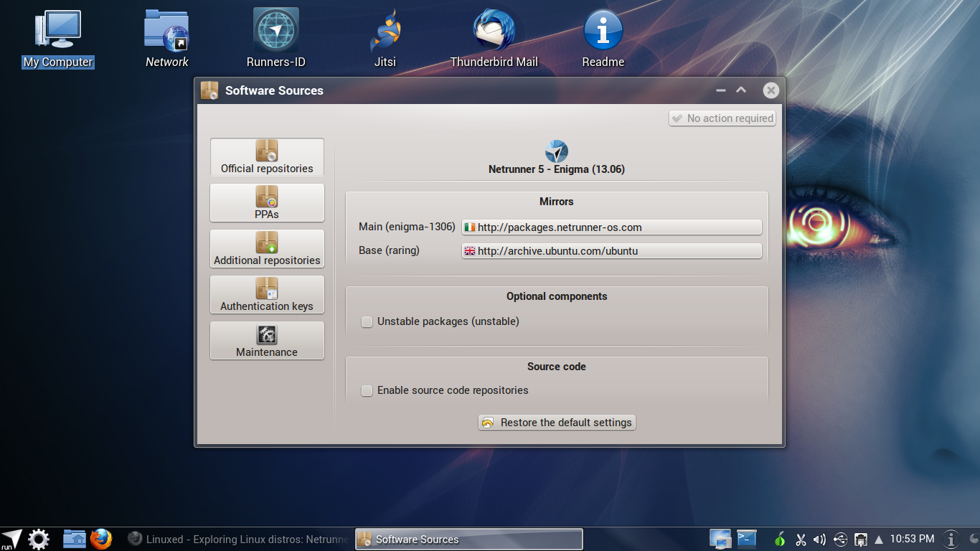Enable the Unstable packages checkbox
Viewport: 980px width, 551px height.
click(x=367, y=321)
